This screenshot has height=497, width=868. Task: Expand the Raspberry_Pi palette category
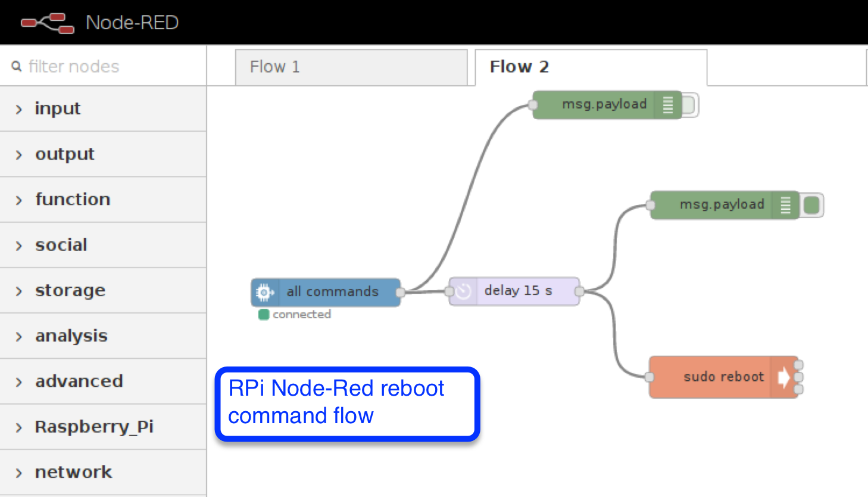point(103,427)
